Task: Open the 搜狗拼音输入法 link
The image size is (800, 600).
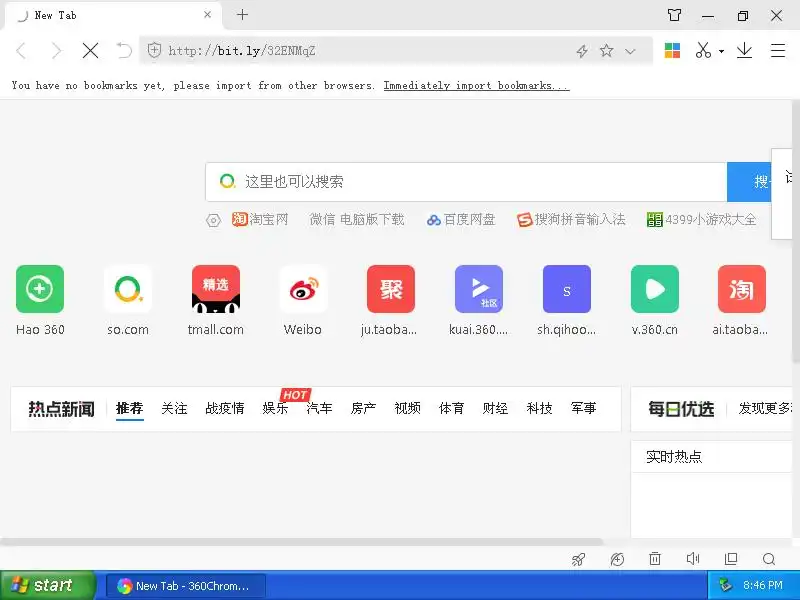Action: (x=571, y=219)
